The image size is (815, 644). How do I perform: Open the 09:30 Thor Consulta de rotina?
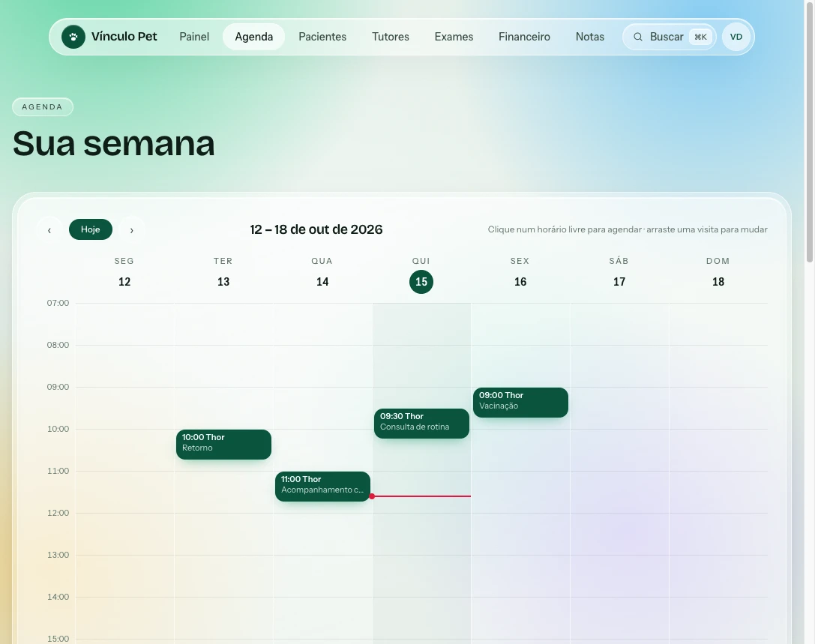tap(421, 424)
